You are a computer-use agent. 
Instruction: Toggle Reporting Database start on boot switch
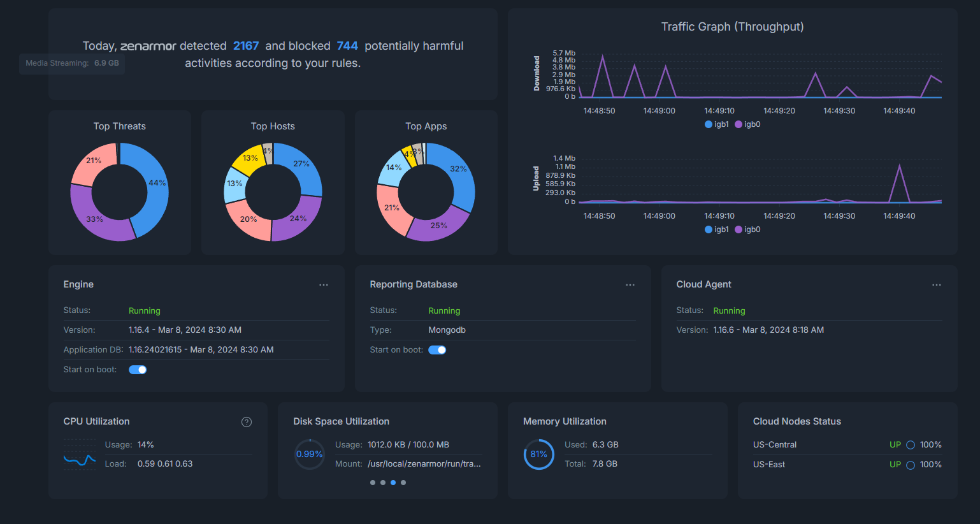437,350
